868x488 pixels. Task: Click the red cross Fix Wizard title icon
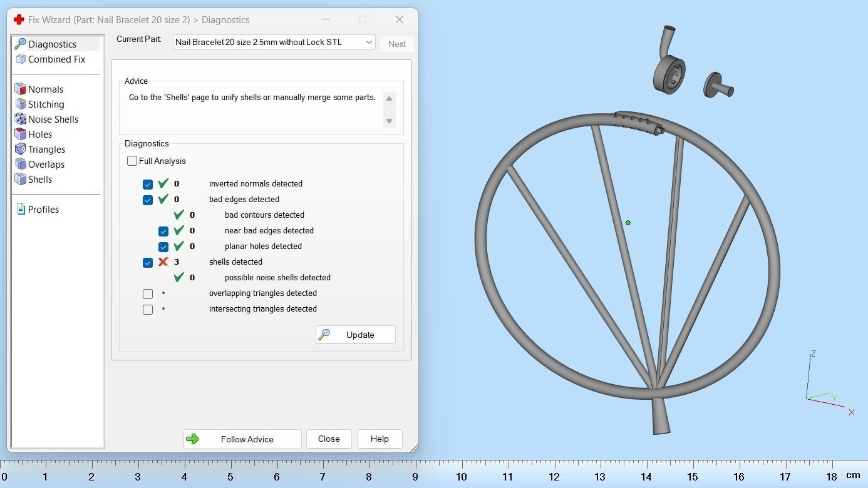pos(19,19)
